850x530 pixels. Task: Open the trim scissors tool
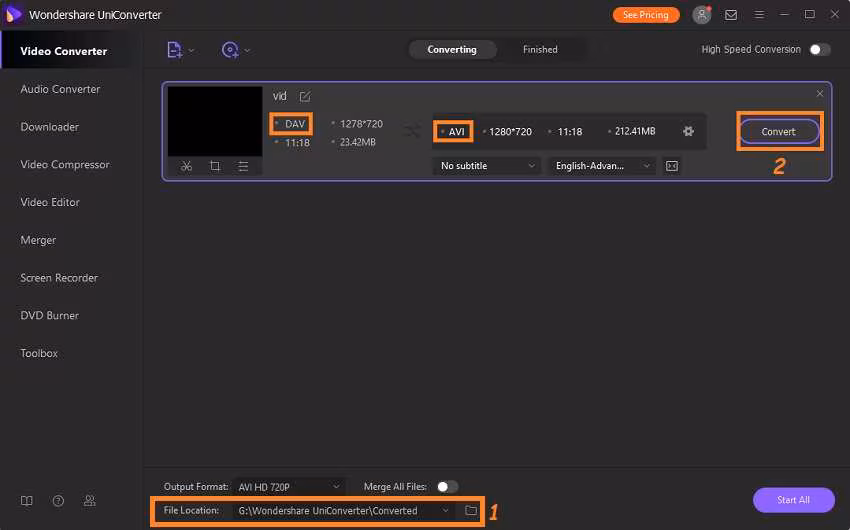click(186, 166)
